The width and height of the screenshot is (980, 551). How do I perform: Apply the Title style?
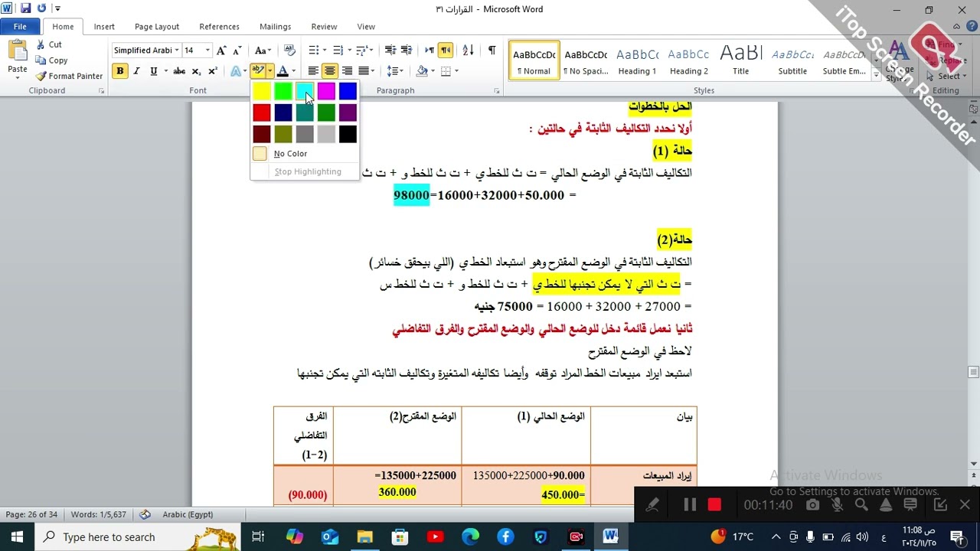point(740,60)
